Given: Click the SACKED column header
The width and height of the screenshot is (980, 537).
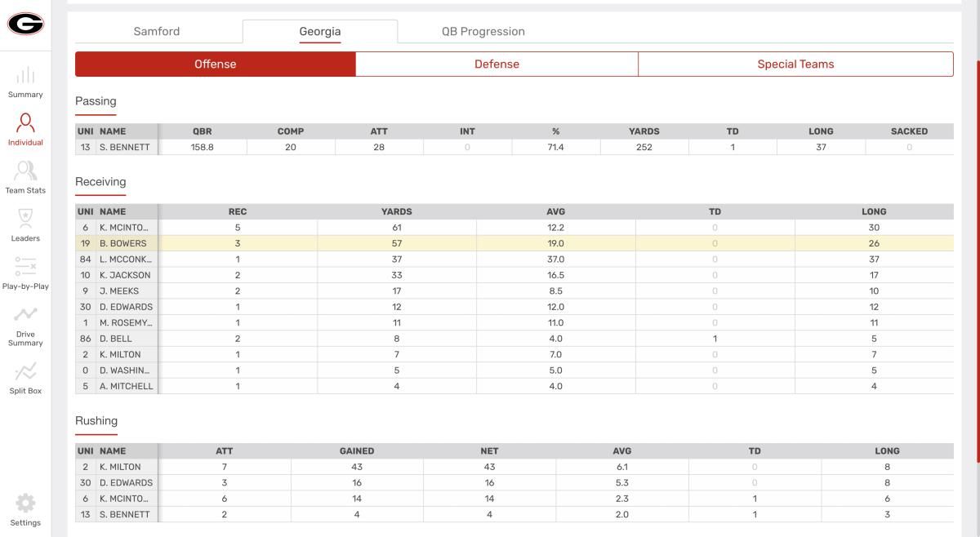Looking at the screenshot, I should [910, 131].
